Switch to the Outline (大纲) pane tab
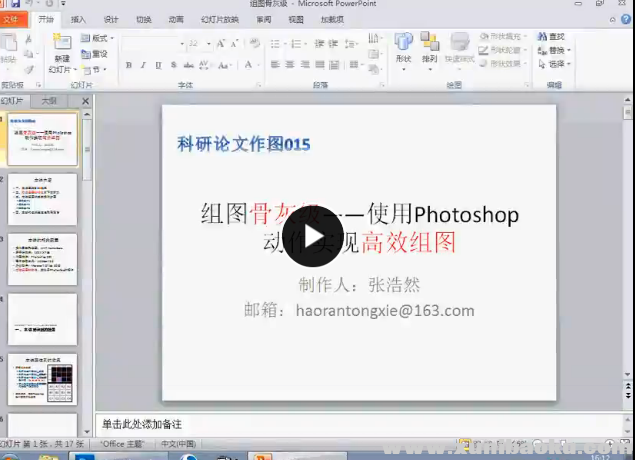 (50, 101)
